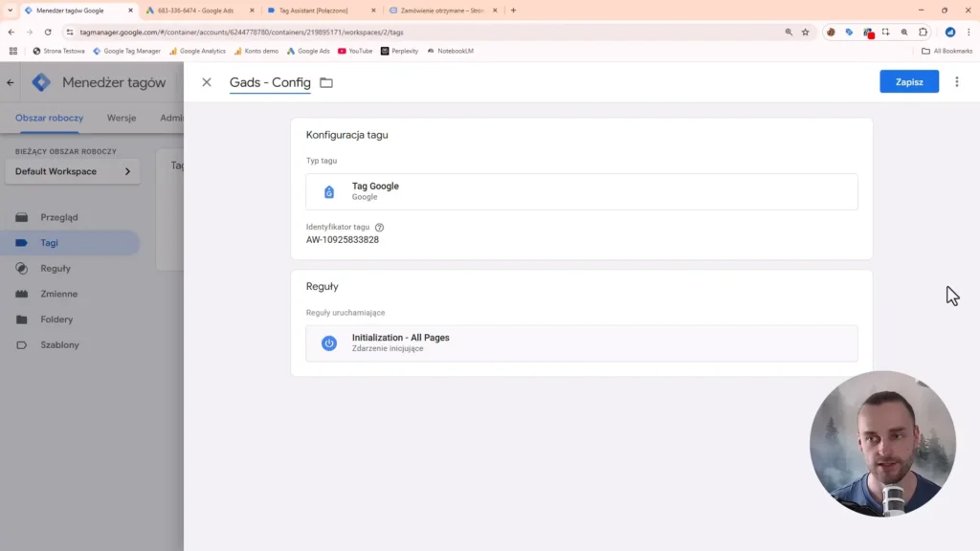Viewport: 980px width, 551px height.
Task: Open help for Identyfikator tagu
Action: 379,228
